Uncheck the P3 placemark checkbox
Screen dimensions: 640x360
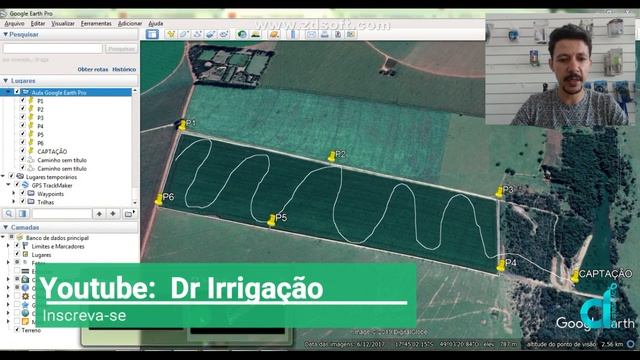tap(22, 117)
